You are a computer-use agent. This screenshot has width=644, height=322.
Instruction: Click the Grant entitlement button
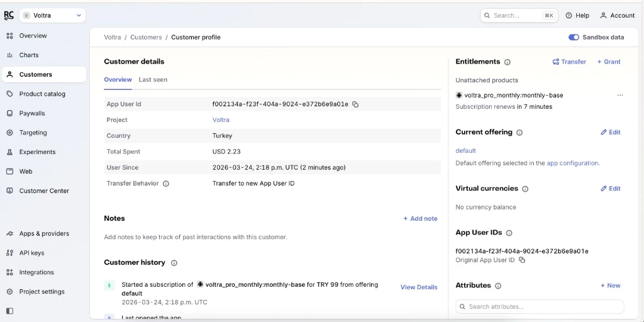(x=609, y=62)
